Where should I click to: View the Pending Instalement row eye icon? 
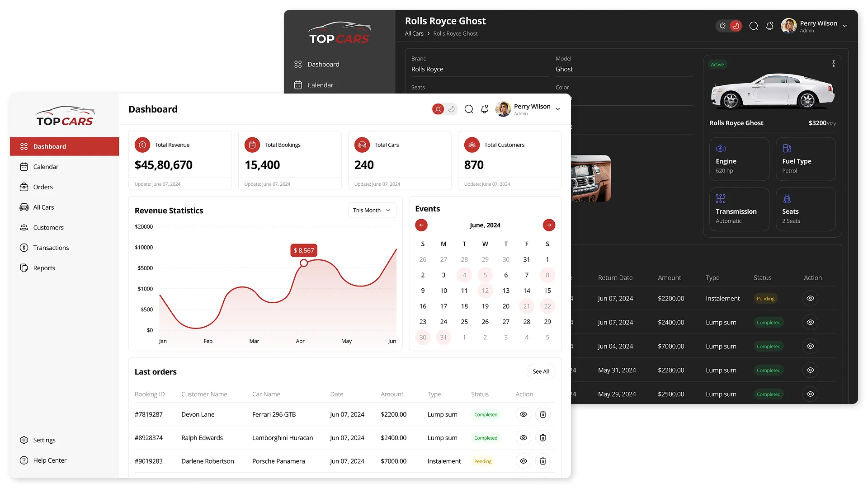(x=810, y=299)
